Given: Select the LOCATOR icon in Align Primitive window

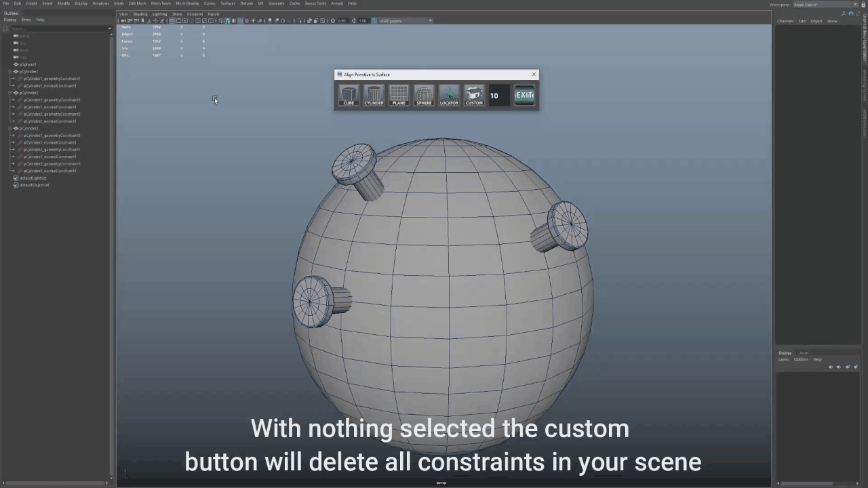Looking at the screenshot, I should coord(449,95).
